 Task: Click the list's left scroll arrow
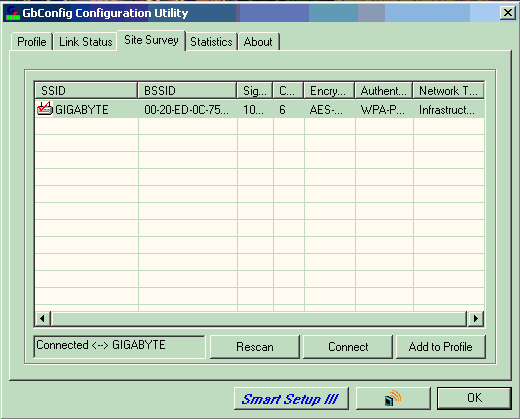42,319
